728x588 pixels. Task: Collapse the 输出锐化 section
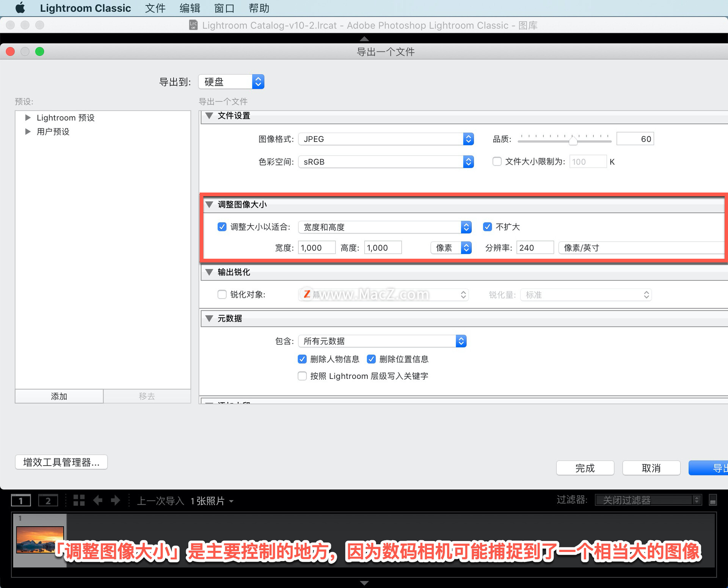point(209,272)
